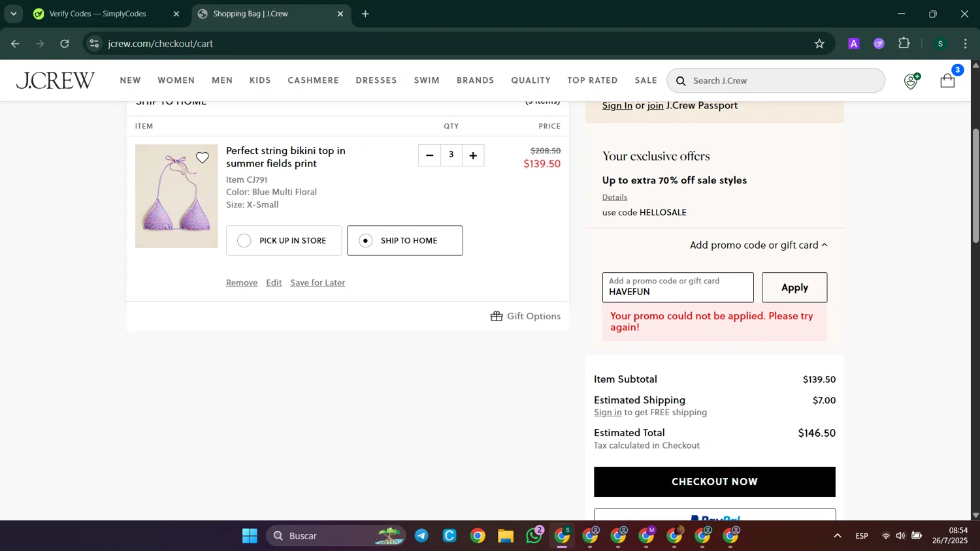The width and height of the screenshot is (980, 551).
Task: Go back to the previous page
Action: pyautogui.click(x=16, y=44)
